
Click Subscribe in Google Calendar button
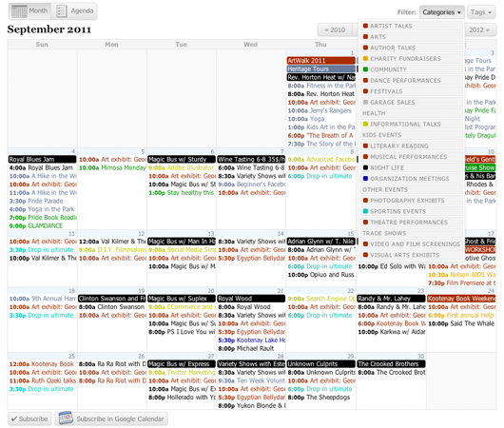point(111,418)
